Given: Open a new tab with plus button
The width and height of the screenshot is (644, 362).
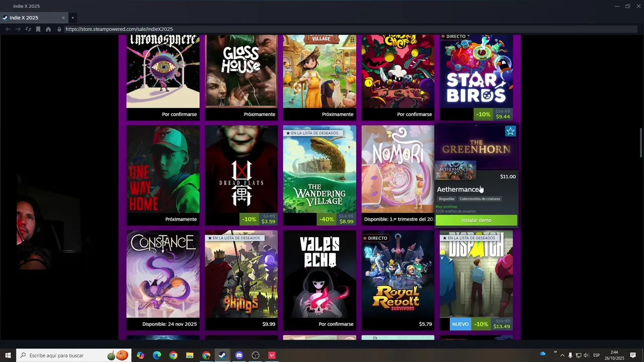Looking at the screenshot, I should [72, 18].
